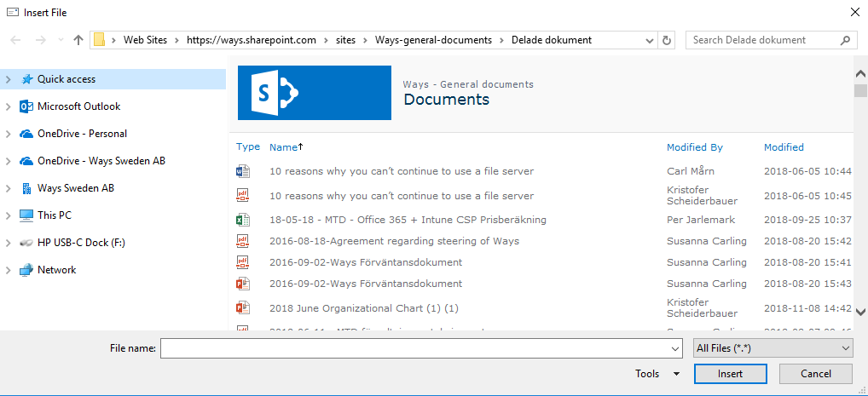Image resolution: width=868 pixels, height=396 pixels.
Task: Select https://ways.sharepoint.com breadcrumb segment
Action: point(252,40)
